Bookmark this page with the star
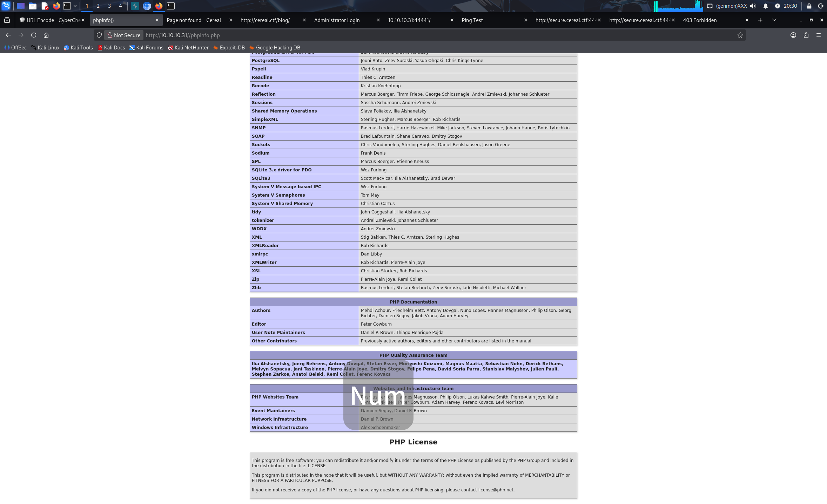Screen dimensions: 827x504 pyautogui.click(x=740, y=35)
